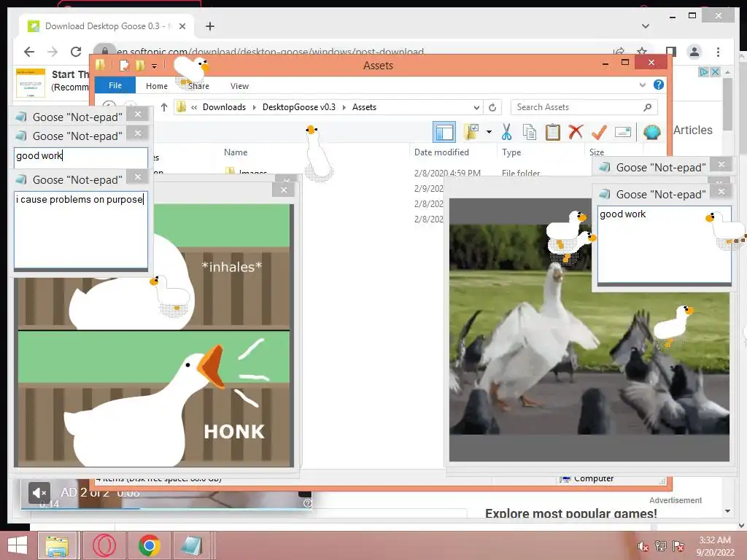The width and height of the screenshot is (747, 560).
Task: Open the Share ribbon tab
Action: (x=198, y=86)
